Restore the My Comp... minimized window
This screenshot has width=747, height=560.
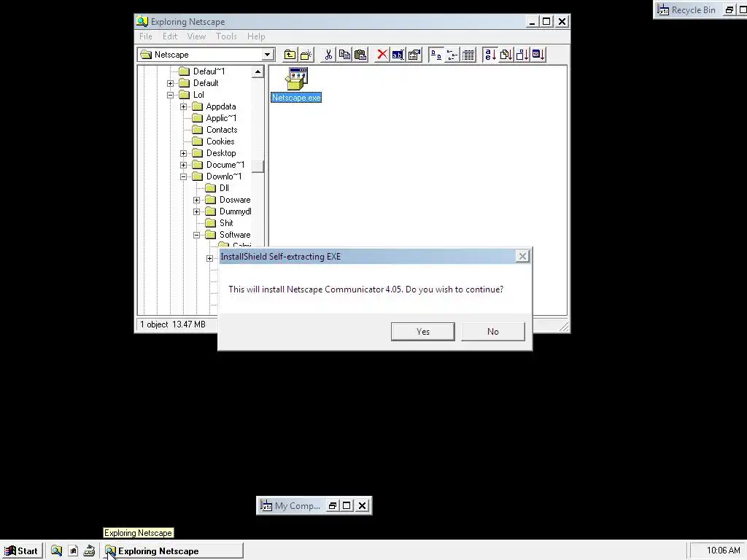[x=333, y=506]
